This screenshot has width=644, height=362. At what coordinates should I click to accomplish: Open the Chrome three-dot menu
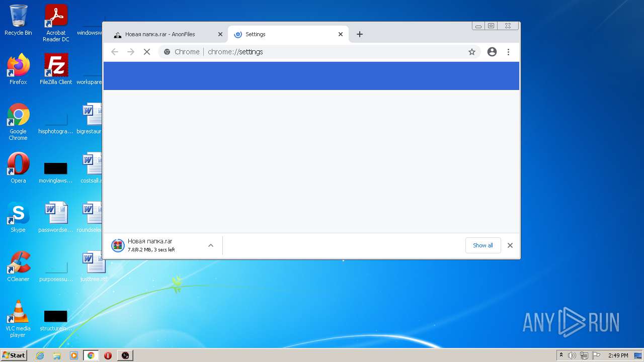pos(508,52)
